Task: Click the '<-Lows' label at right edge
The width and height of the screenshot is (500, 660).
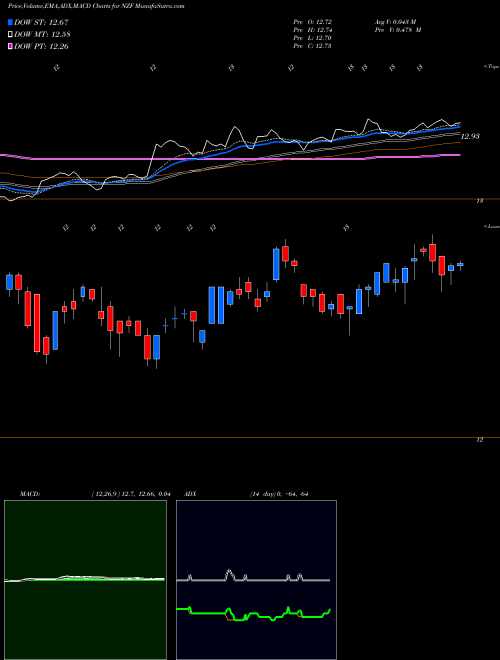Action: click(x=491, y=226)
